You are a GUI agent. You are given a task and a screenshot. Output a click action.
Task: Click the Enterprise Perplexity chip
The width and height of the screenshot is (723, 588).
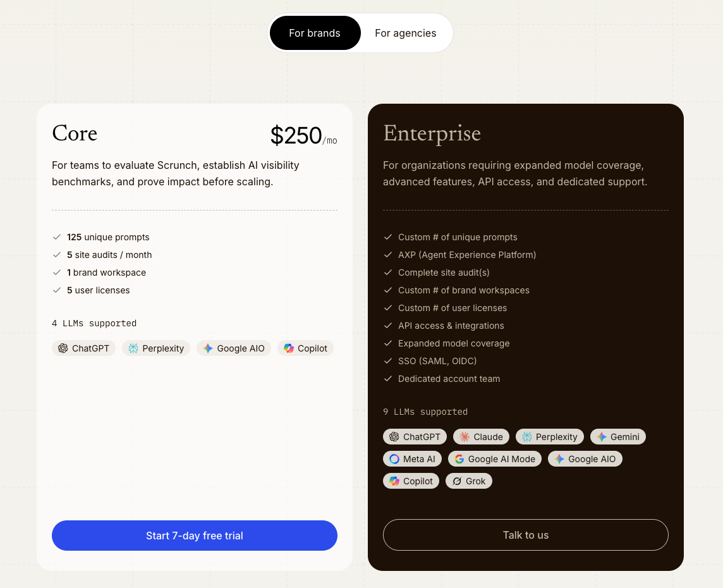point(550,437)
